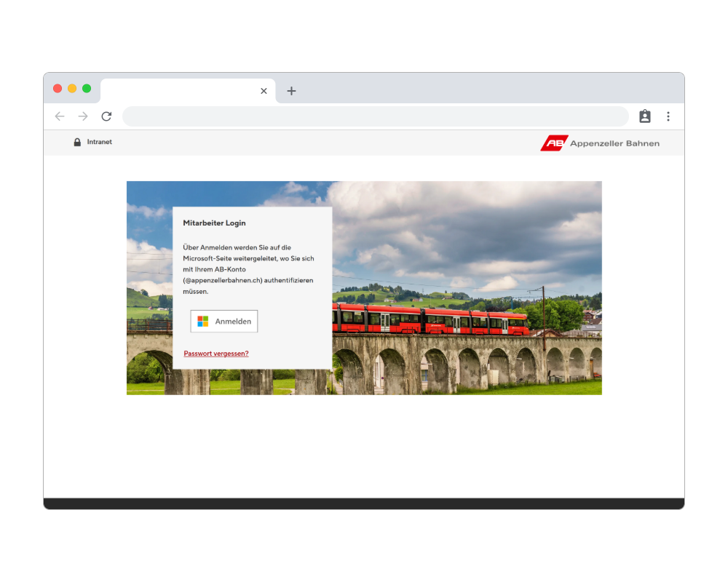Follow the Passwort vergessen? link
Image resolution: width=728 pixels, height=582 pixels.
click(216, 354)
